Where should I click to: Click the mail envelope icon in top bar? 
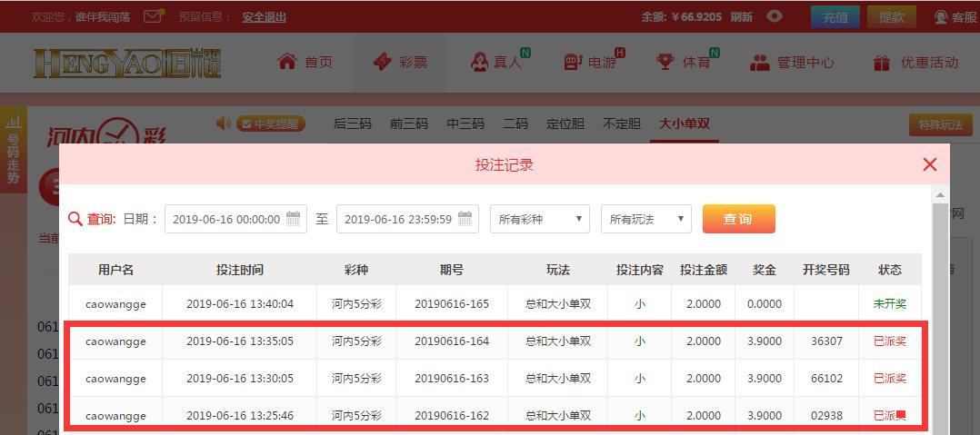[155, 15]
